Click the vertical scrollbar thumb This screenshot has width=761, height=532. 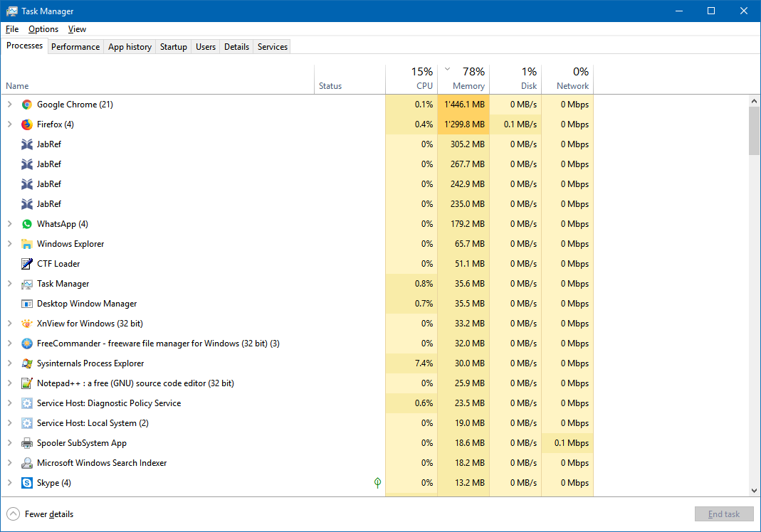tap(754, 131)
